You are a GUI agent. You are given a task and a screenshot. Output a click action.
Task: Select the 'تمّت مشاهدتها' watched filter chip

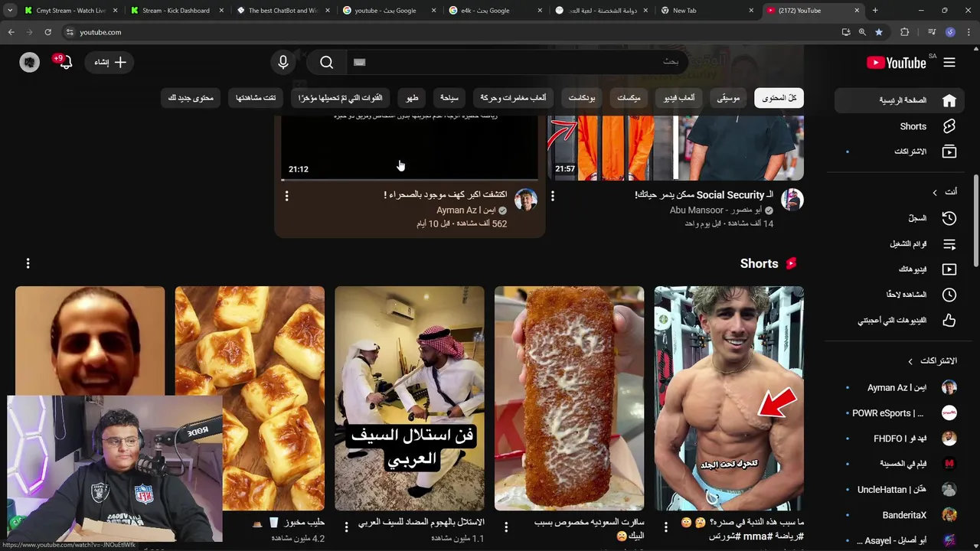click(x=256, y=98)
